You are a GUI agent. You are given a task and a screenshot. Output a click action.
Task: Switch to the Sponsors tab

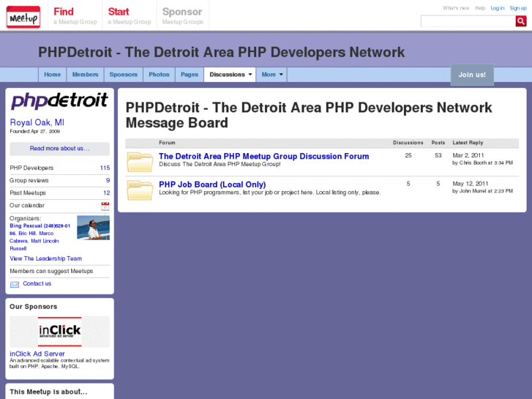[123, 75]
